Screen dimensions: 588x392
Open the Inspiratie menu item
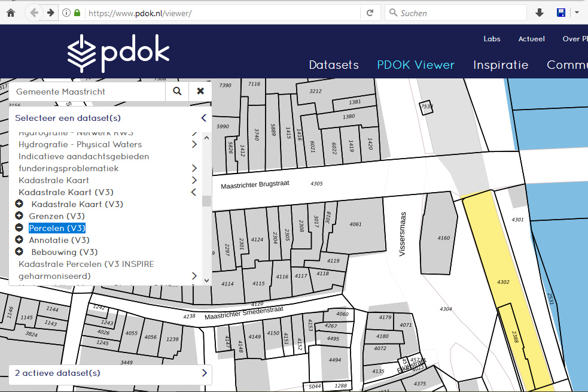click(x=501, y=65)
